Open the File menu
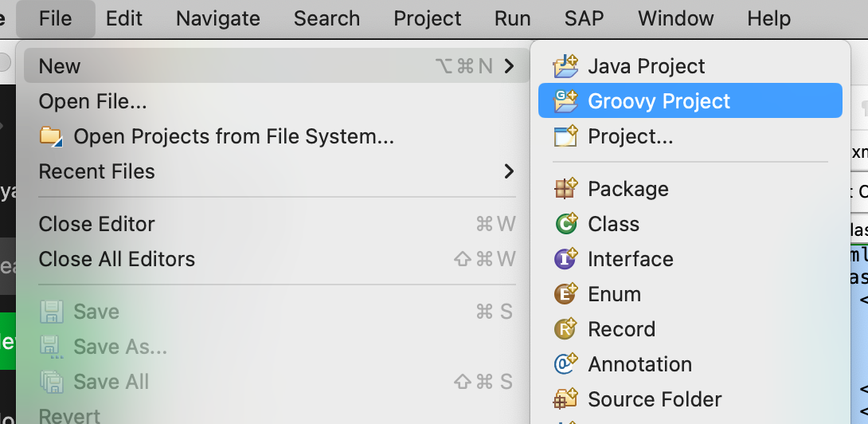 click(55, 18)
